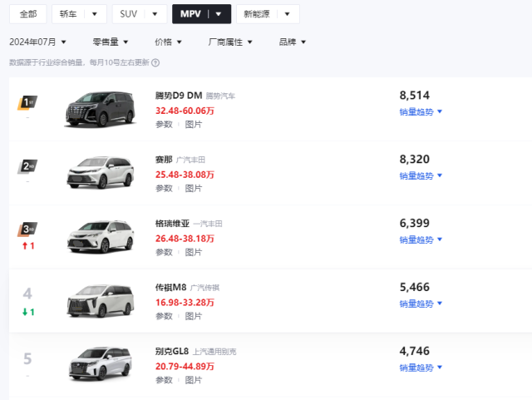532x400 pixels.
Task: Expand the SUV tab dropdown arrow
Action: 155,14
